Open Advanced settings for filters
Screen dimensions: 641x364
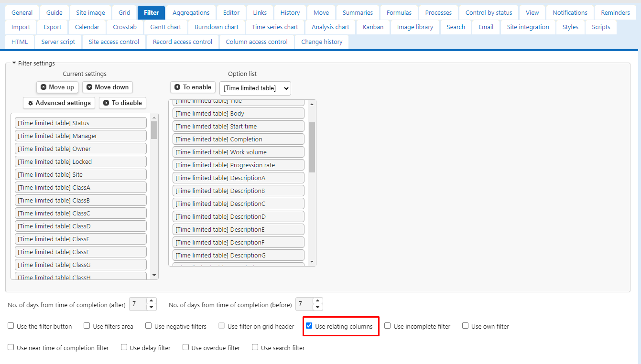pyautogui.click(x=59, y=103)
